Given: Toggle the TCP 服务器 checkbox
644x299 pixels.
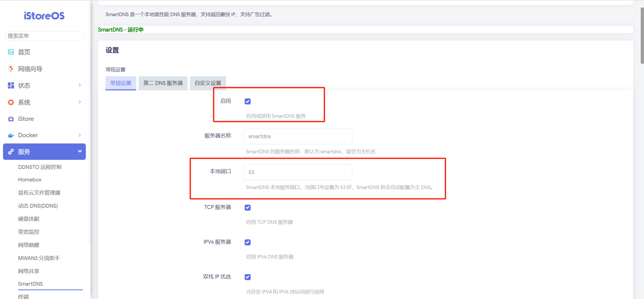Looking at the screenshot, I should tap(248, 208).
